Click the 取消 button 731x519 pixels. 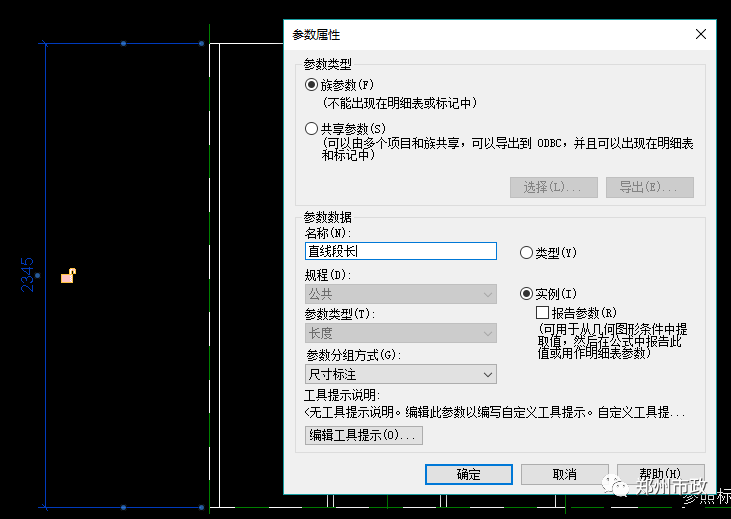pos(565,475)
